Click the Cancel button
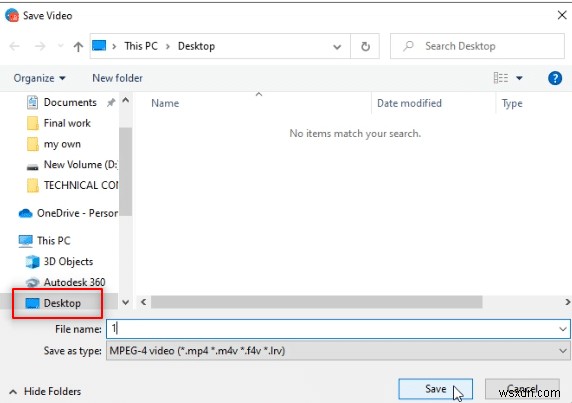The height and width of the screenshot is (403, 572). (x=522, y=389)
